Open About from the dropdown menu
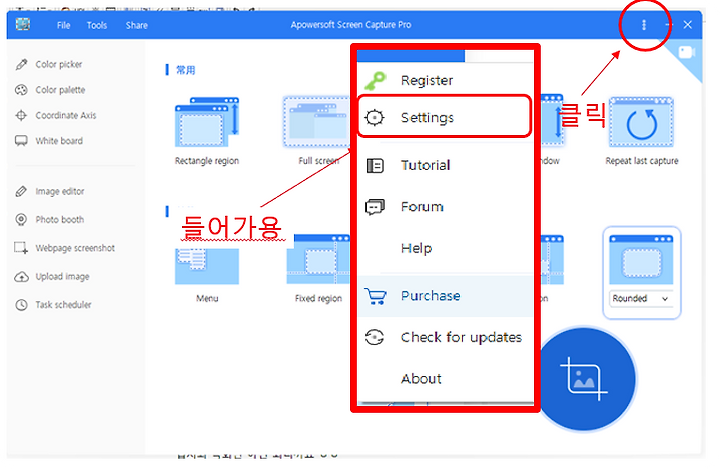The height and width of the screenshot is (469, 720). click(x=445, y=379)
